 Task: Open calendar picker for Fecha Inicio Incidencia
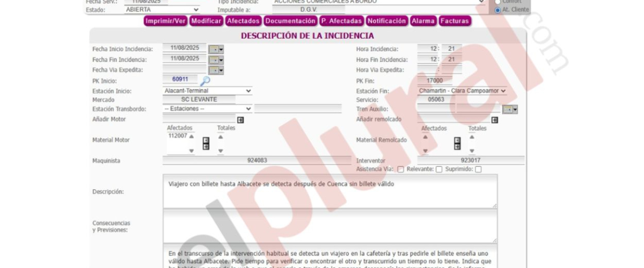[215, 49]
